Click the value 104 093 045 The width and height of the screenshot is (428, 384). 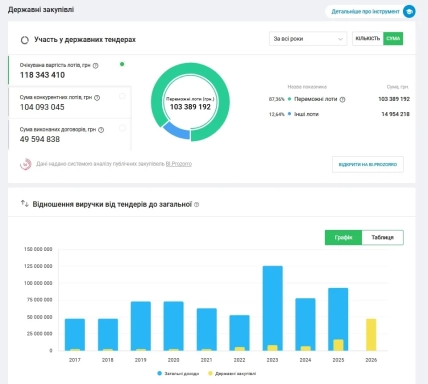pyautogui.click(x=42, y=107)
